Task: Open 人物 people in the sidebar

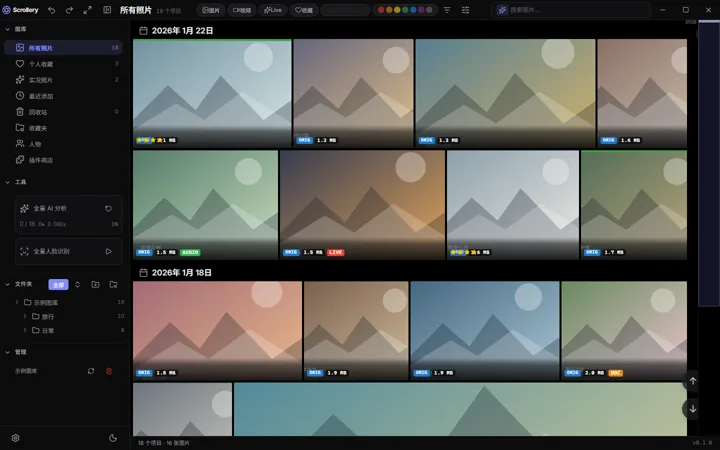Action: pos(63,144)
